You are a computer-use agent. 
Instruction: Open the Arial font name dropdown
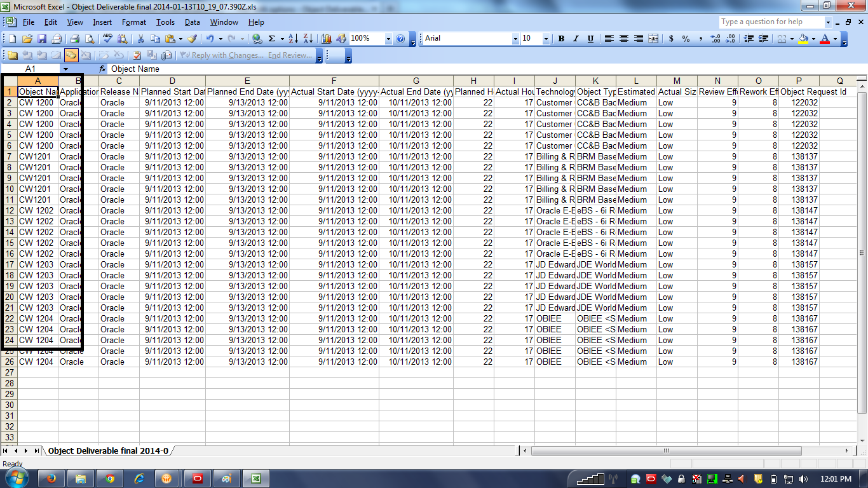pos(515,39)
